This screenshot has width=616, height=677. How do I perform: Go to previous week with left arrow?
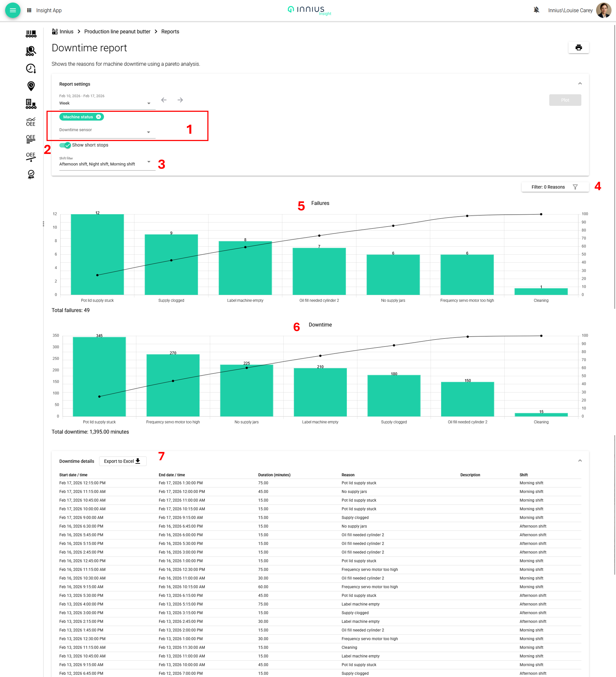(x=164, y=100)
